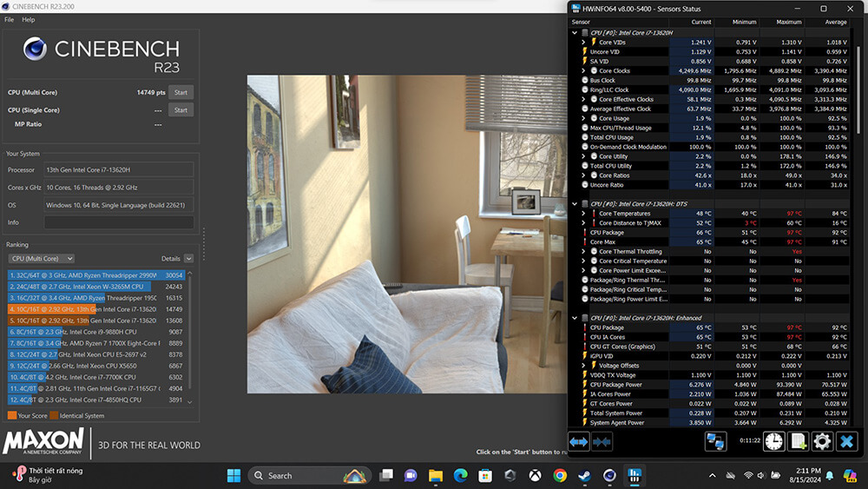
Task: Collapse the Intel Core i7-13620H: DTS section
Action: (x=575, y=204)
